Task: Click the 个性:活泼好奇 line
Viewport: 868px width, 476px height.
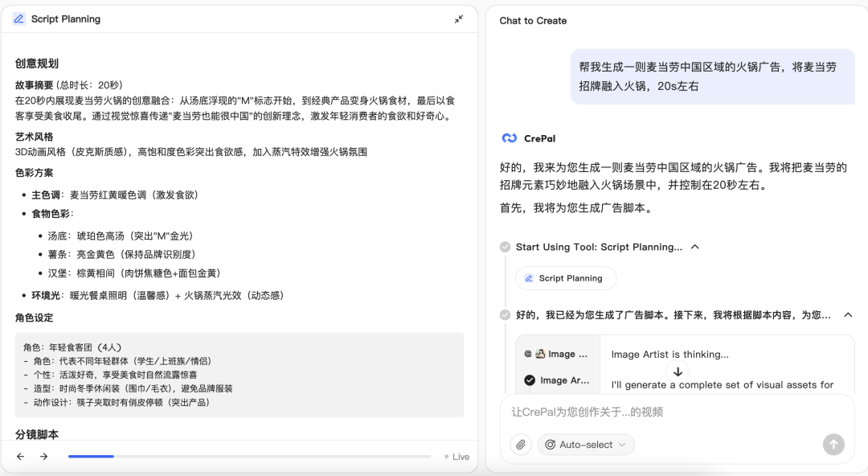Action: [x=110, y=375]
